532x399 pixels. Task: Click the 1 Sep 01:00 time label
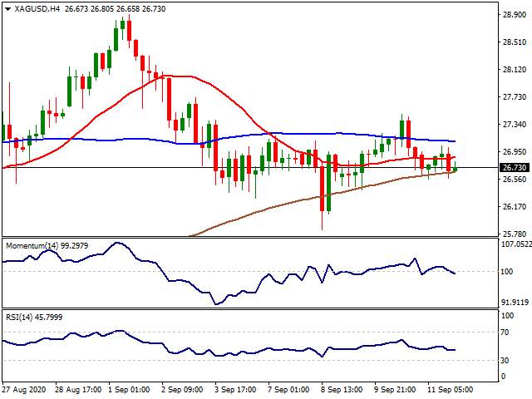coord(129,389)
